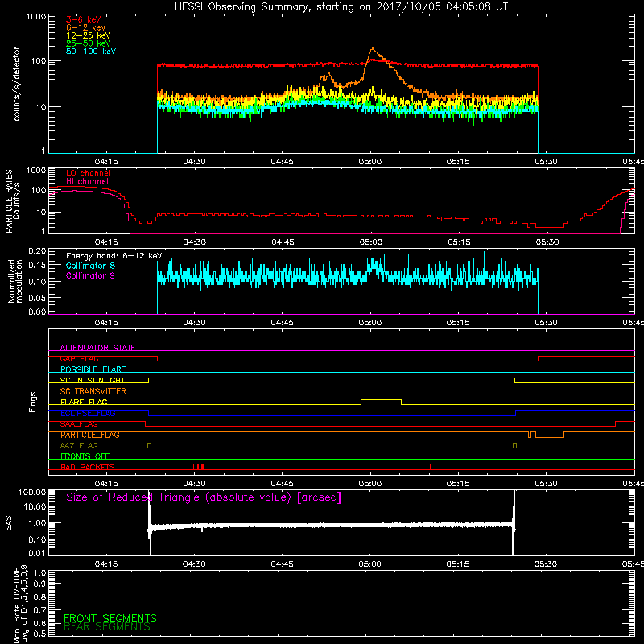The image size is (644, 644).
Task: Click the PARTICLE_FLAG label
Action: pos(90,435)
